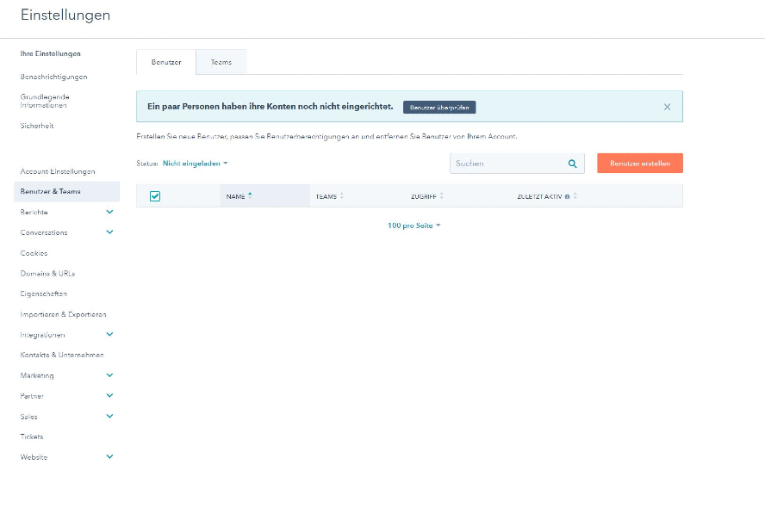Expand the Berichte sidebar section

(109, 212)
